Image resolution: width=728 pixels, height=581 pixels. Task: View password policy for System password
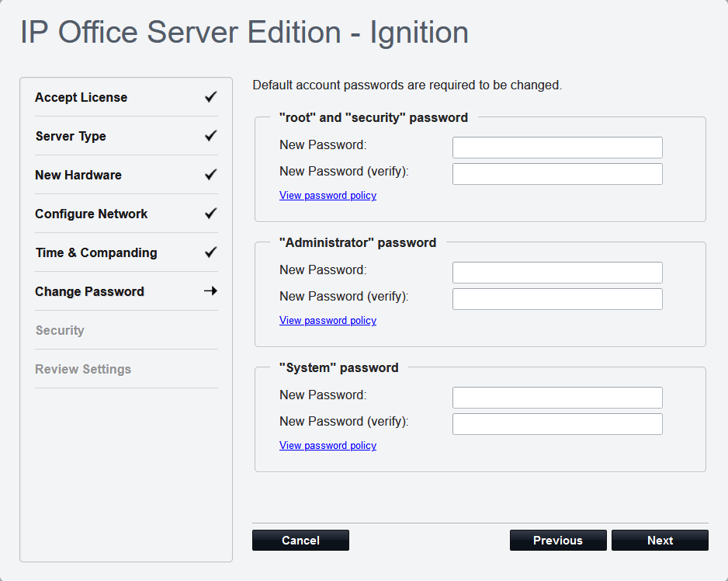pos(328,445)
